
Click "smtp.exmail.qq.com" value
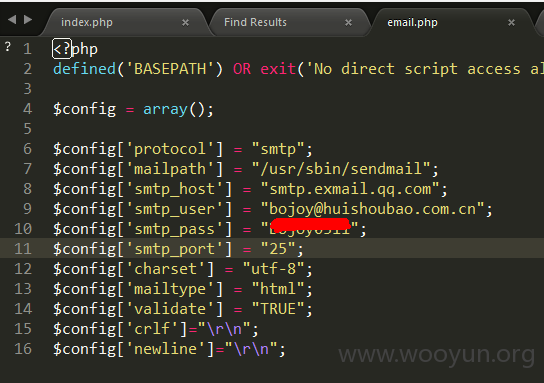click(x=350, y=189)
